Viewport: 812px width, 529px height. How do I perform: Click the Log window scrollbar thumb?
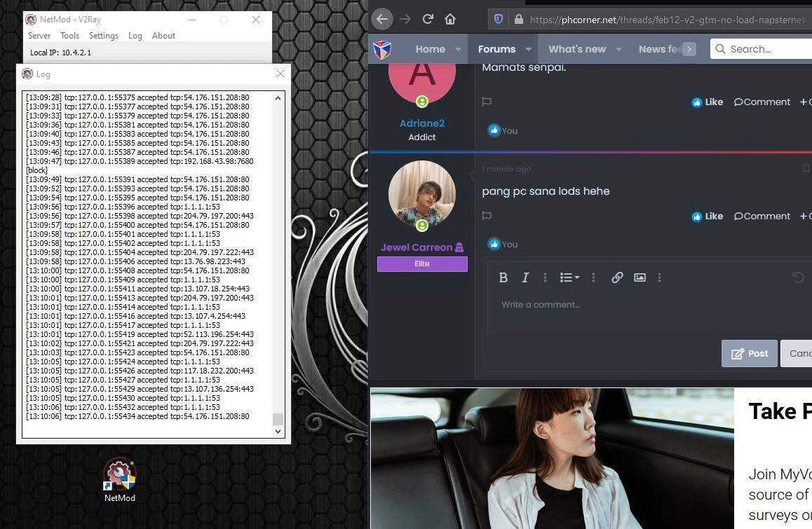tap(278, 418)
